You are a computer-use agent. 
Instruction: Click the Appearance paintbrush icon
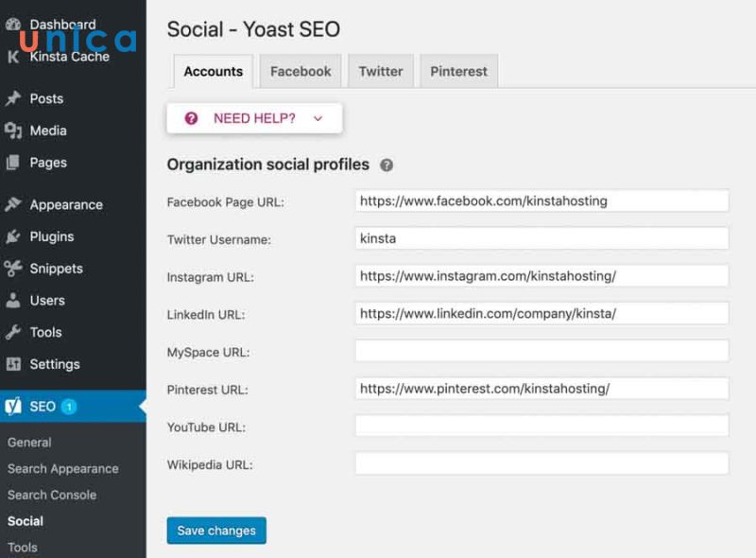[13, 204]
